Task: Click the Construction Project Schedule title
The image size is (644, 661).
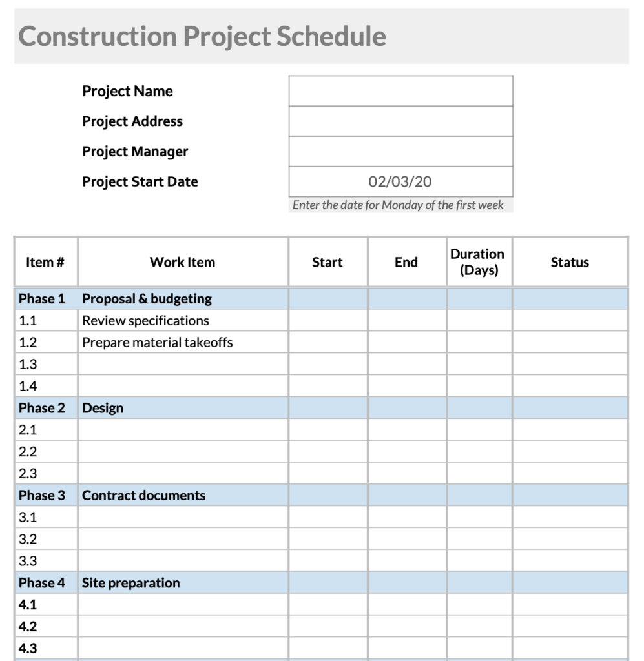Action: [202, 36]
